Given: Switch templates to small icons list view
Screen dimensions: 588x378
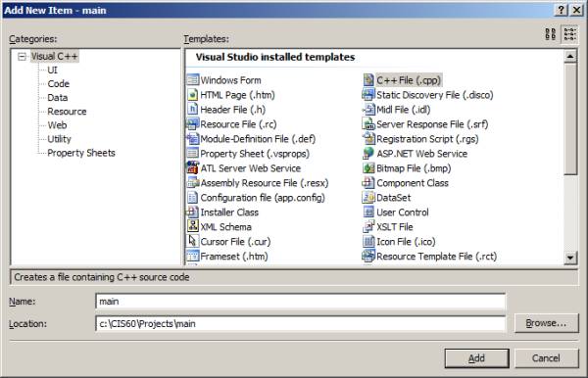Looking at the screenshot, I should [569, 34].
